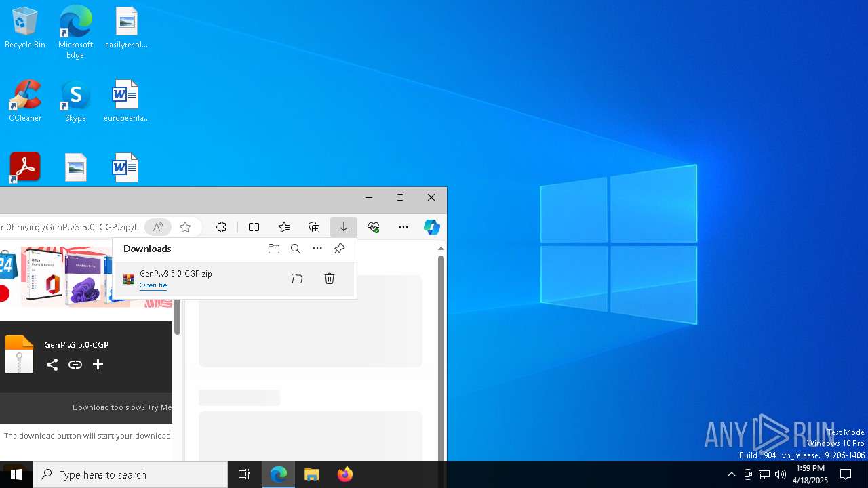
Task: Click Downloads toolbar icon in Edge
Action: [344, 227]
